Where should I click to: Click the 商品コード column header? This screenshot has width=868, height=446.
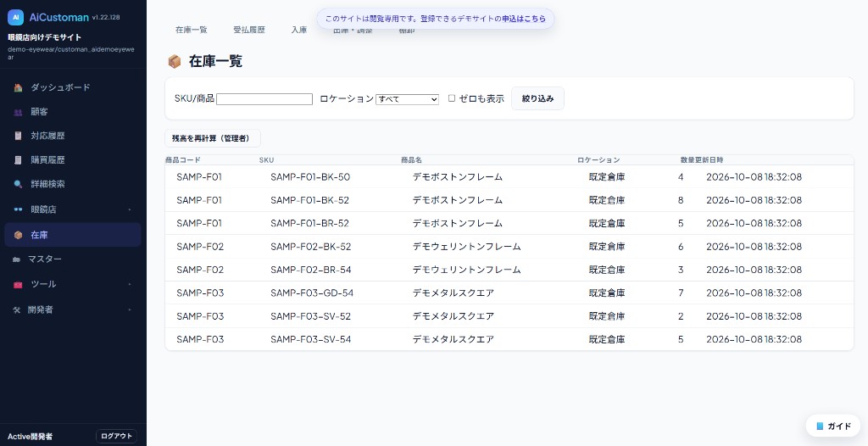[183, 160]
